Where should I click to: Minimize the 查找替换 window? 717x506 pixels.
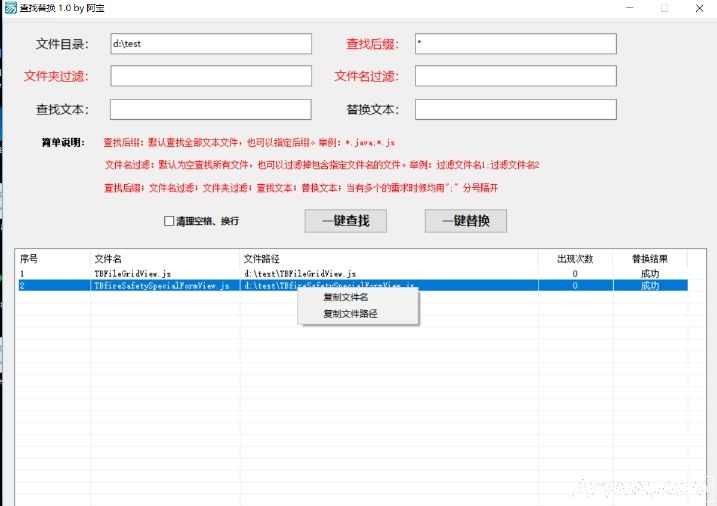[x=630, y=8]
